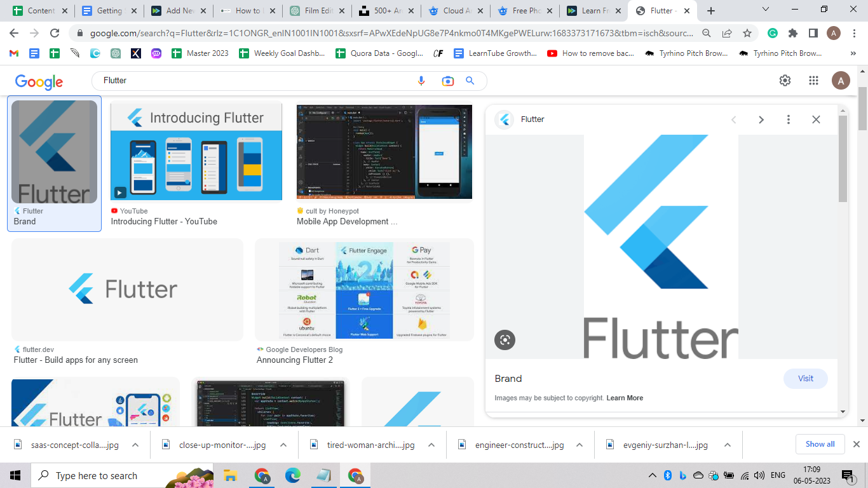
Task: Switch to the Film Edit tab
Action: (317, 11)
